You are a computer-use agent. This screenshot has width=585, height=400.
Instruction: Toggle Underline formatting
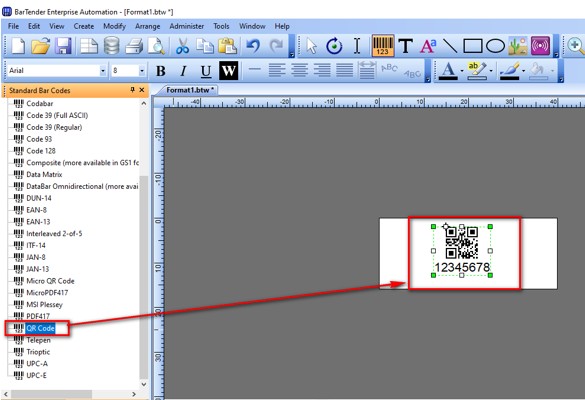point(206,71)
